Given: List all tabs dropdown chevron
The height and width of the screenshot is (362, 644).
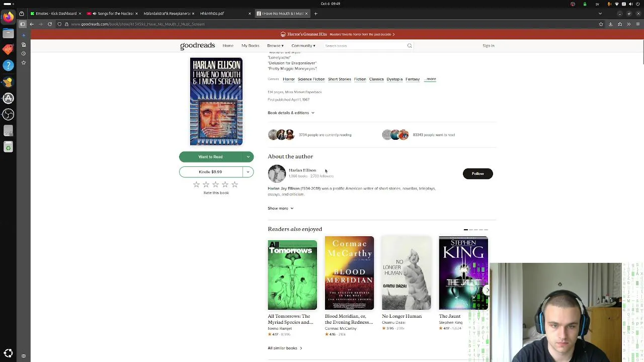Looking at the screenshot, I should tap(600, 14).
